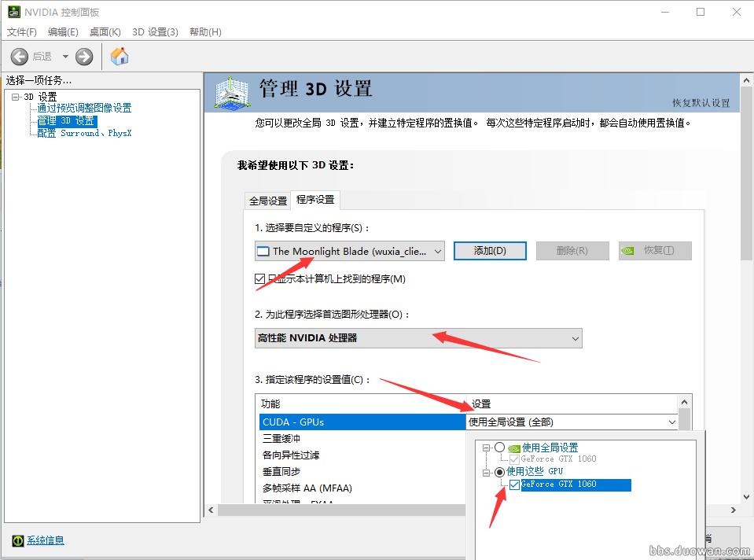The height and width of the screenshot is (560, 754).
Task: Click the Back arrow button
Action: (x=20, y=57)
